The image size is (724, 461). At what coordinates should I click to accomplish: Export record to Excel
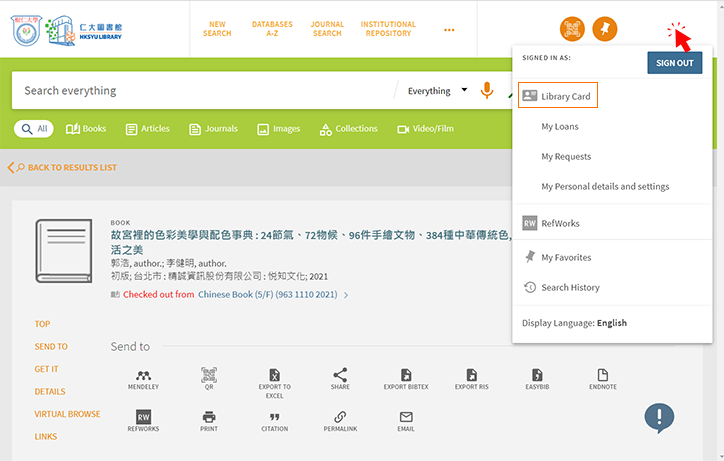click(274, 377)
